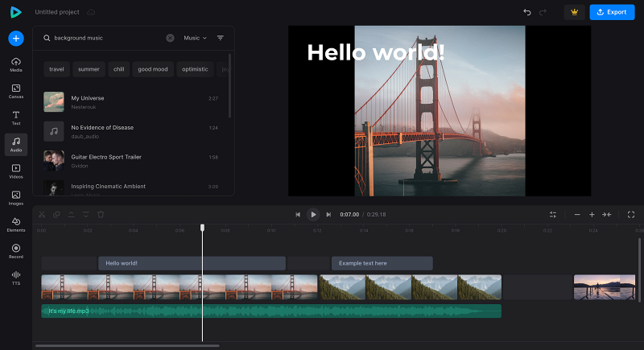644x350 pixels.
Task: Select the sunset pier video clip
Action: point(605,286)
